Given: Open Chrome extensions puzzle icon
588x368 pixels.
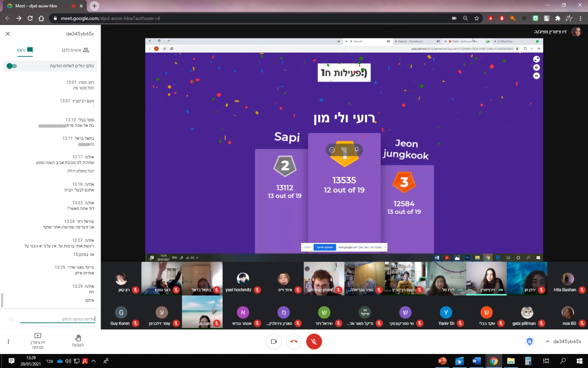Looking at the screenshot, I should click(558, 18).
